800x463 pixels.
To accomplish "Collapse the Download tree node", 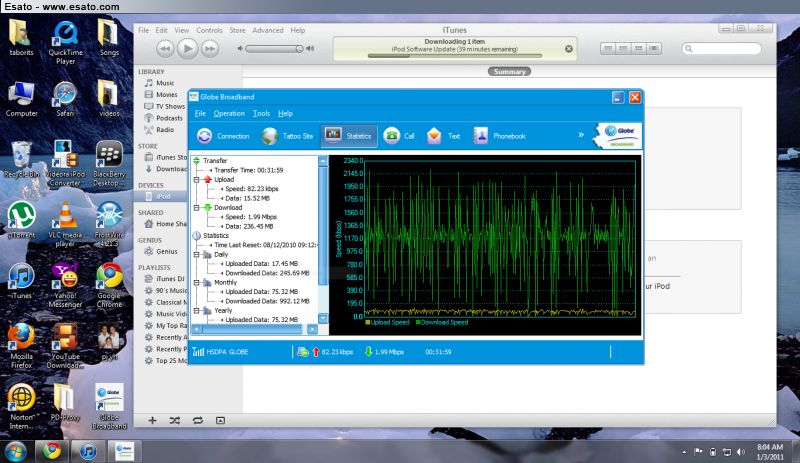I will pos(196,207).
